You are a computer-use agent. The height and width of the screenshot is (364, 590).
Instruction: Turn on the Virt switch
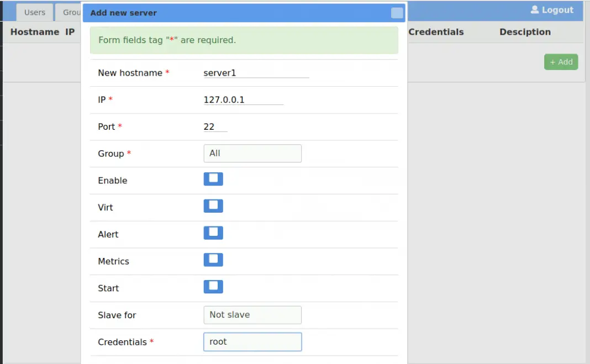(213, 205)
